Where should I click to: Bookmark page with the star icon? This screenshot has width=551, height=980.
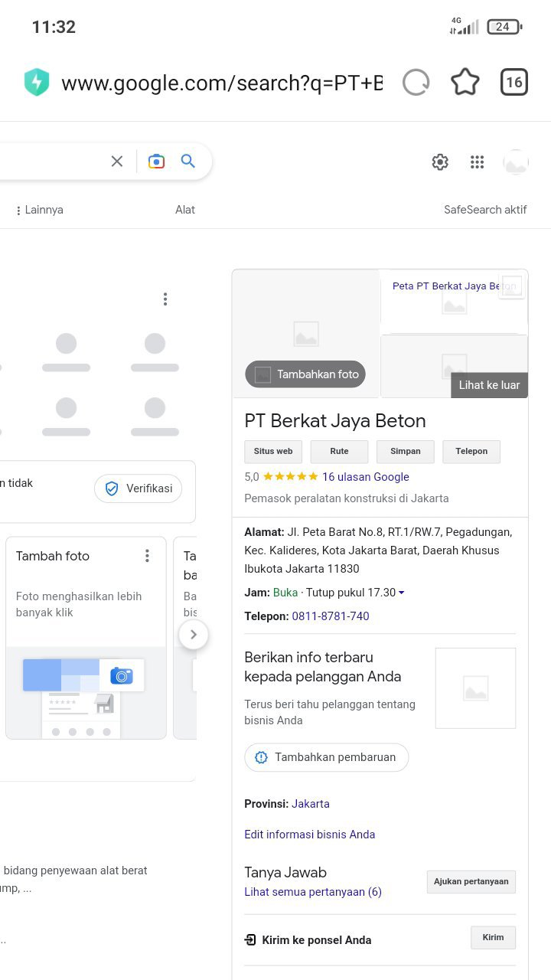(x=465, y=83)
